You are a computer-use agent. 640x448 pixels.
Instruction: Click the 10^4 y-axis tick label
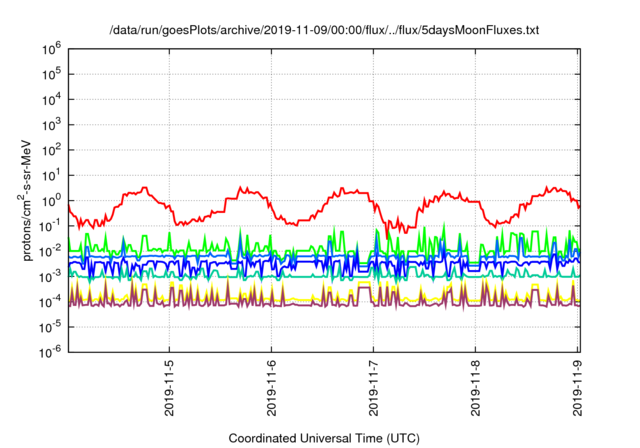[51, 99]
